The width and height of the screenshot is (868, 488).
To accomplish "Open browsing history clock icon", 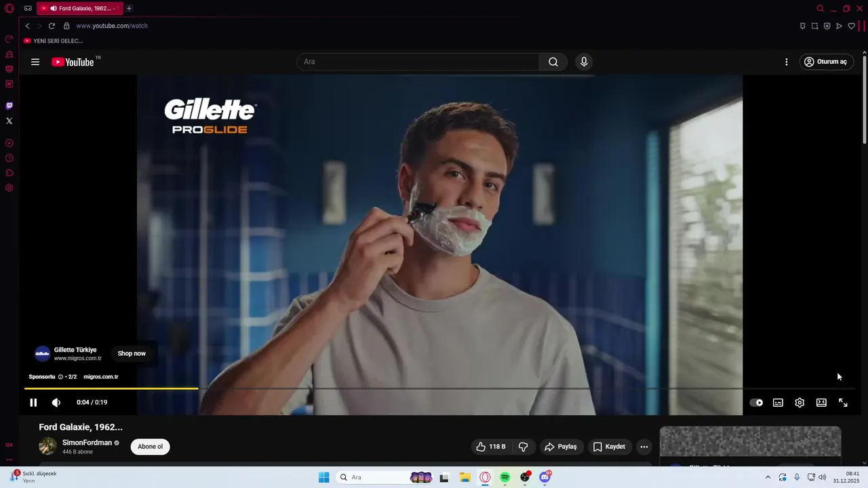I will point(9,158).
